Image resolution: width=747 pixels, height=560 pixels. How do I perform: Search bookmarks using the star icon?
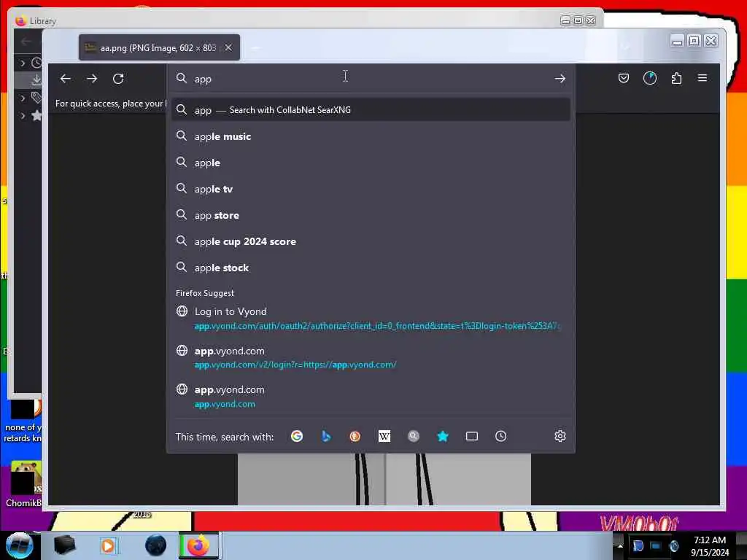coord(443,436)
